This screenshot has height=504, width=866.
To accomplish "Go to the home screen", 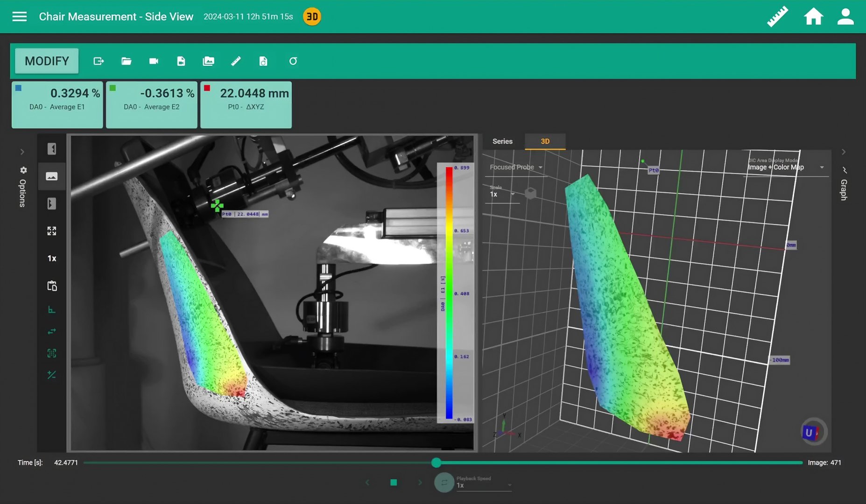I will click(813, 17).
